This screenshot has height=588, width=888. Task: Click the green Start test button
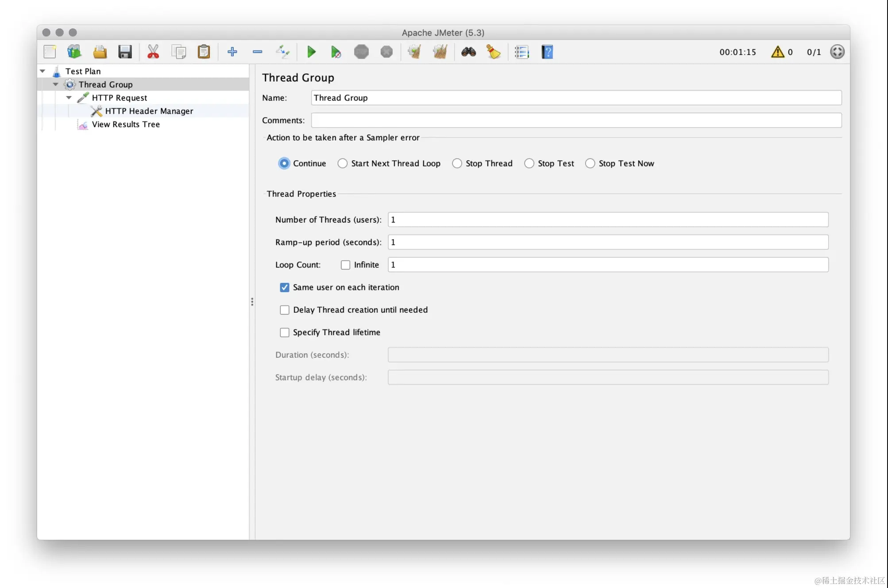point(311,52)
